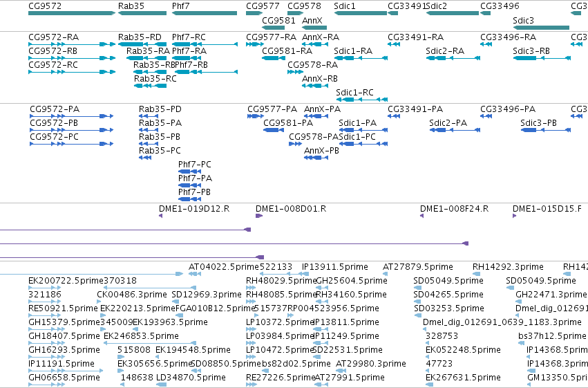Open protein CG33496-PA
The width and height of the screenshot is (588, 388).
[508, 109]
